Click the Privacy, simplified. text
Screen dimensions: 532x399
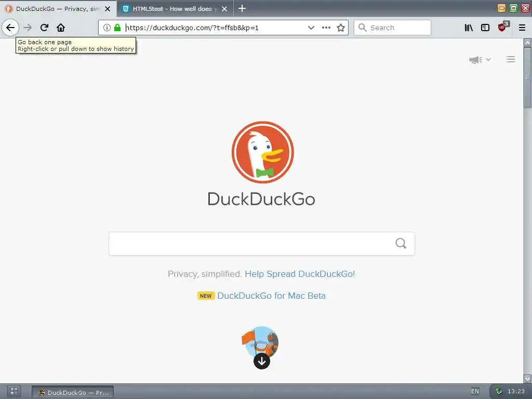pyautogui.click(x=205, y=274)
